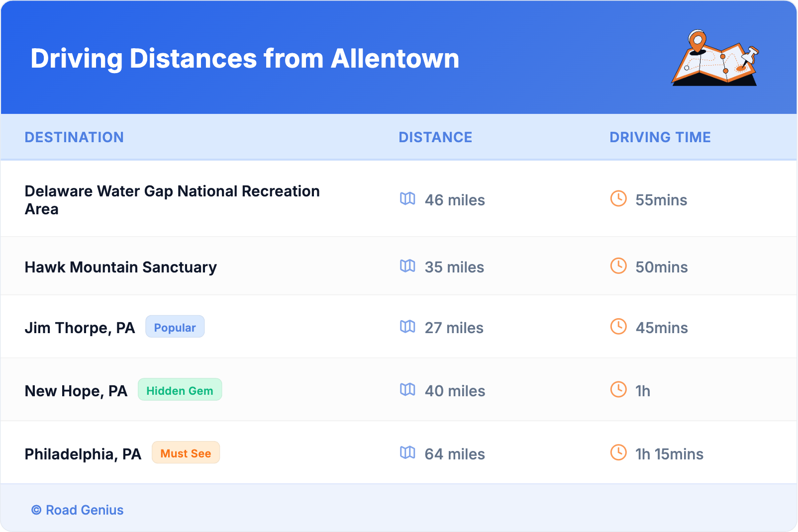Image resolution: width=798 pixels, height=532 pixels.
Task: Click clock icon beside 1h 15mins
Action: 618,452
